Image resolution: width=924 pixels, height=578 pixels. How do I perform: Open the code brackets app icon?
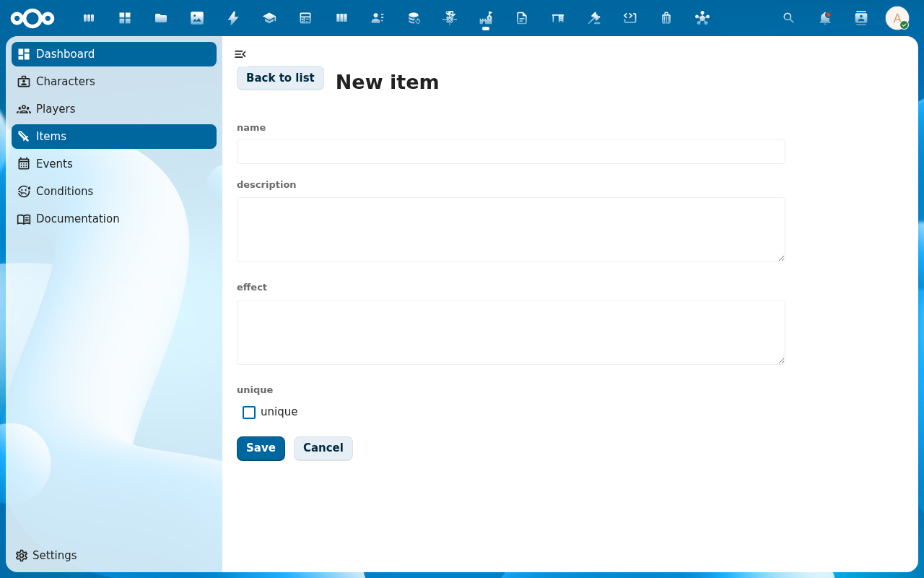[x=630, y=18]
